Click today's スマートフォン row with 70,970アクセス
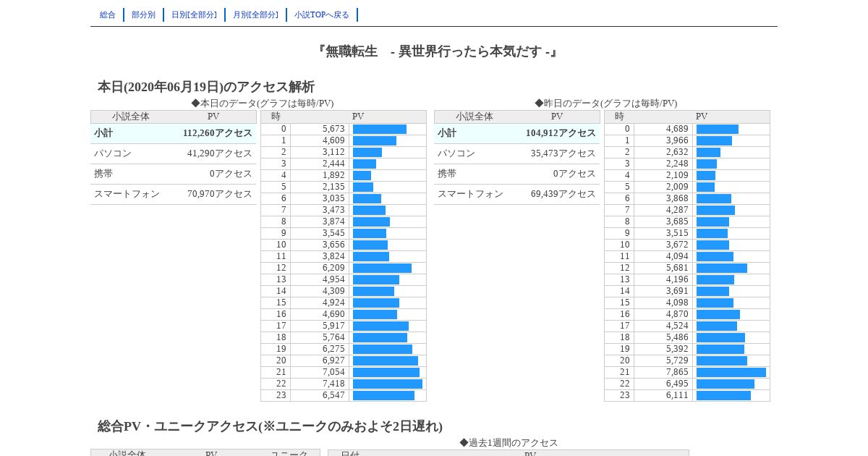This screenshot has height=456, width=868. [174, 194]
